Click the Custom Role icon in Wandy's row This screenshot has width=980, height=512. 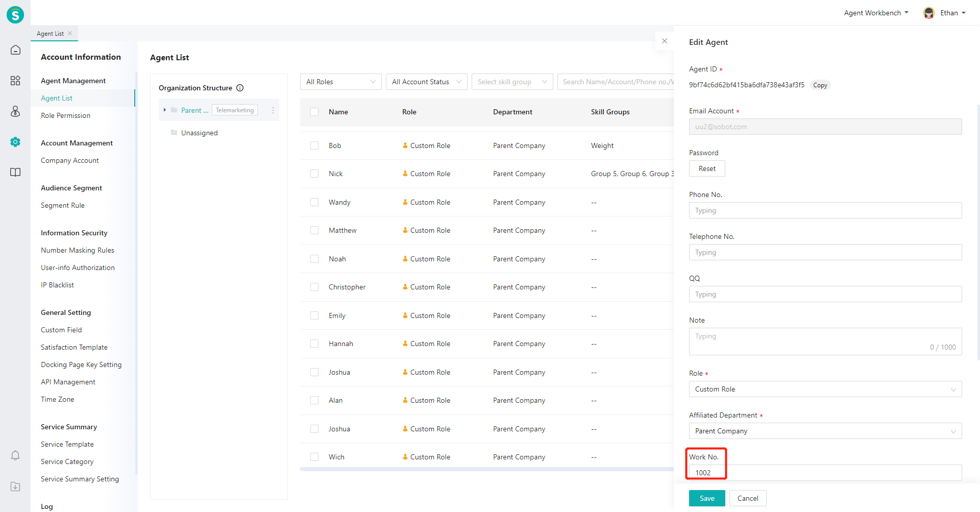[x=405, y=202]
